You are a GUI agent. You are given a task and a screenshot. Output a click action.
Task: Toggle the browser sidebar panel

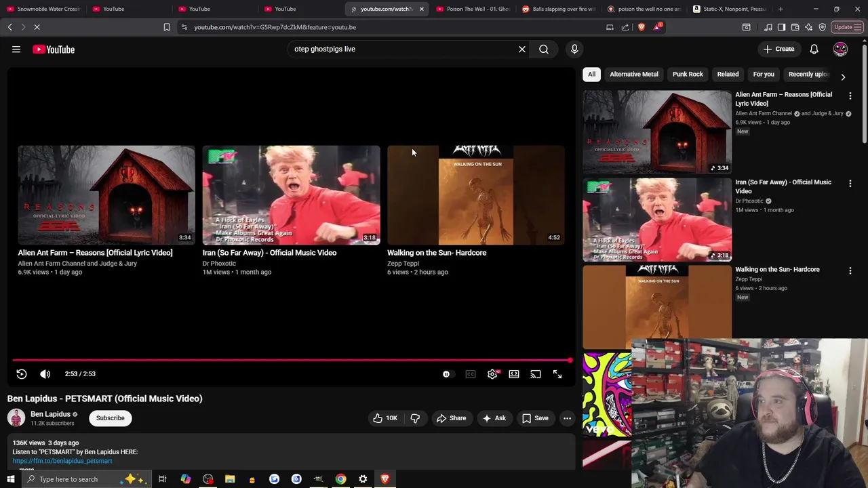(781, 27)
